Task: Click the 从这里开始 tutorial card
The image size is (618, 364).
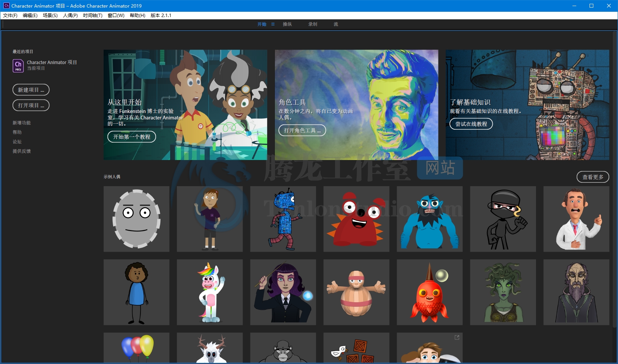Action: pos(185,105)
